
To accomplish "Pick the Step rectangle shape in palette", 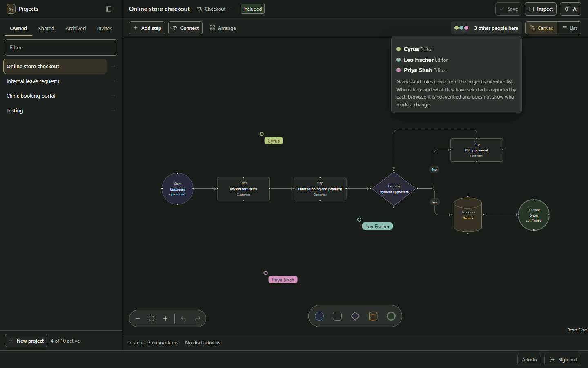I will pyautogui.click(x=337, y=316).
